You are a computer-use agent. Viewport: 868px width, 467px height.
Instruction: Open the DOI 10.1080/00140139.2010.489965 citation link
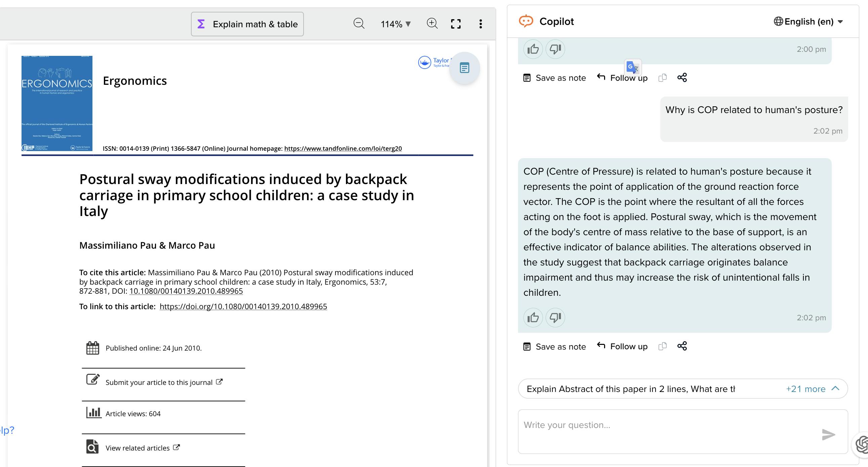point(186,291)
